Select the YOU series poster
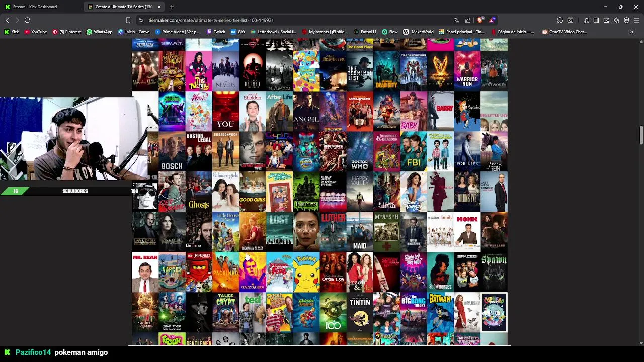This screenshot has width=644, height=362. pos(225,111)
